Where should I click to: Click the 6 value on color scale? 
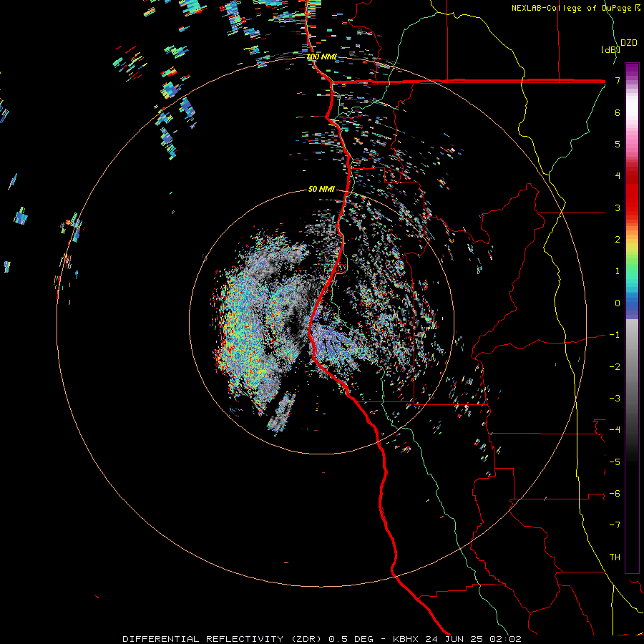point(618,112)
